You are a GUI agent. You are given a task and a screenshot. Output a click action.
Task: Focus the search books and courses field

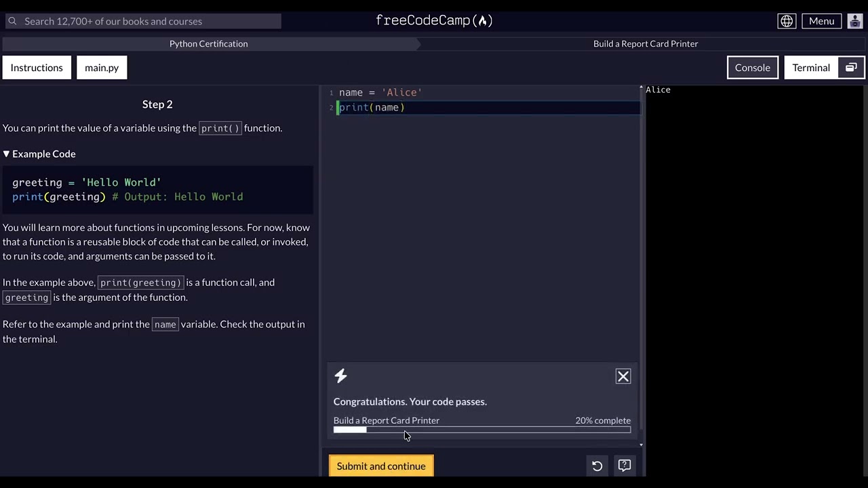point(142,21)
